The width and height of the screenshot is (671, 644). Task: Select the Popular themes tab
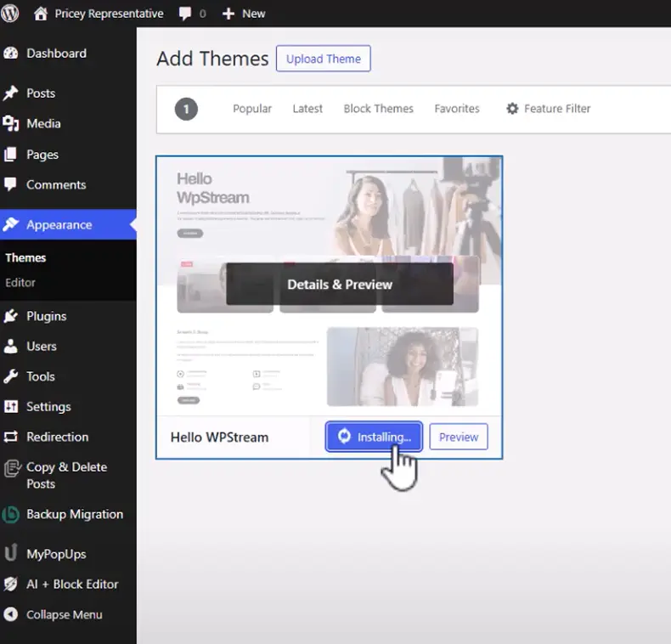pyautogui.click(x=252, y=109)
